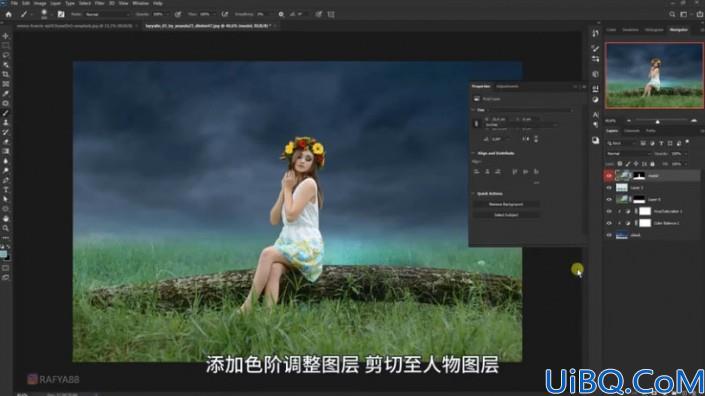Click the foreground color swatch
Image resolution: width=705 pixels, height=396 pixels.
pos(4,254)
